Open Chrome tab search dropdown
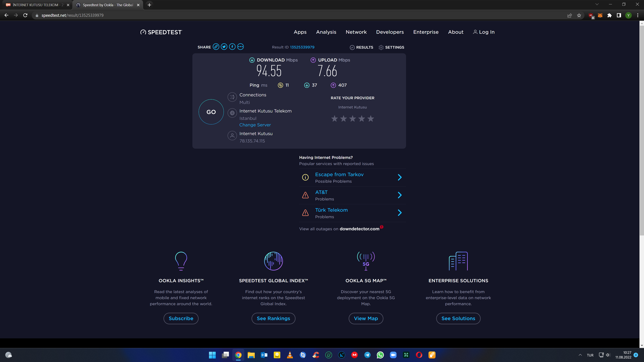This screenshot has width=644, height=362. pos(597,5)
